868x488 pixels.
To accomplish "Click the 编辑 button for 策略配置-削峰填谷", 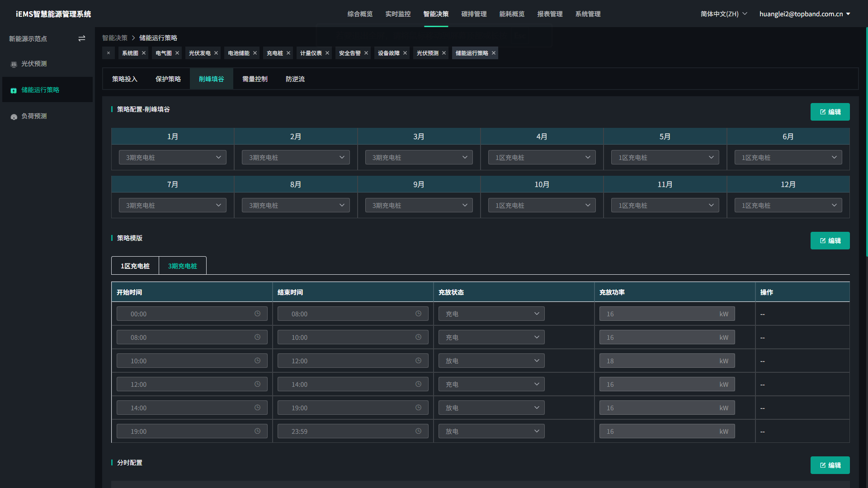I will click(830, 112).
